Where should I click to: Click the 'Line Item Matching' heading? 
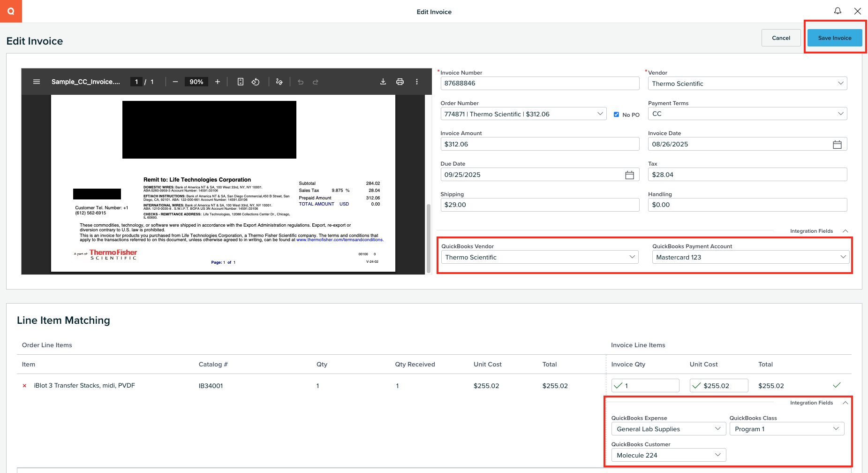(63, 320)
